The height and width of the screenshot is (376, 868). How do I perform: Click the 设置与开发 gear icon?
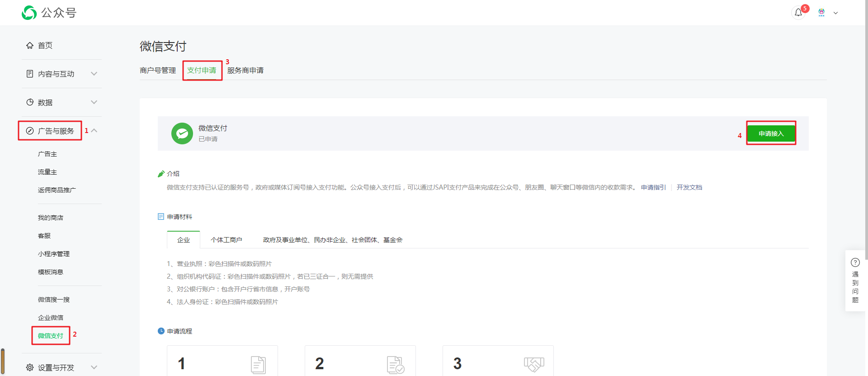coord(30,367)
